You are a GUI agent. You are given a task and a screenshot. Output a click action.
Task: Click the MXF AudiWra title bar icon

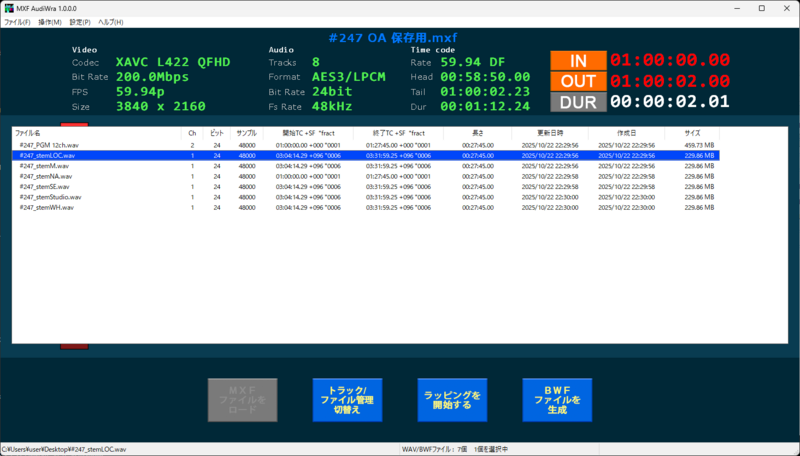click(8, 7)
